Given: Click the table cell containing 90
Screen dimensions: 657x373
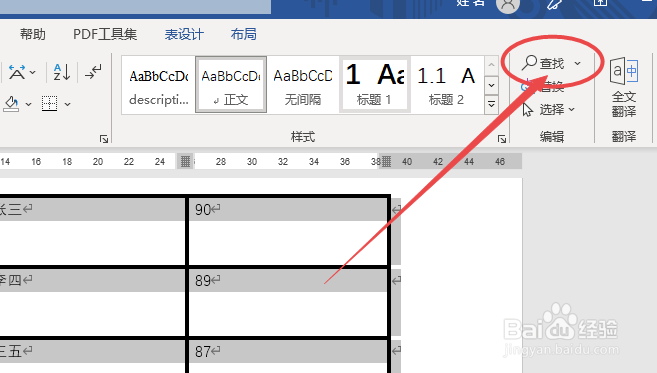Looking at the screenshot, I should point(288,231).
